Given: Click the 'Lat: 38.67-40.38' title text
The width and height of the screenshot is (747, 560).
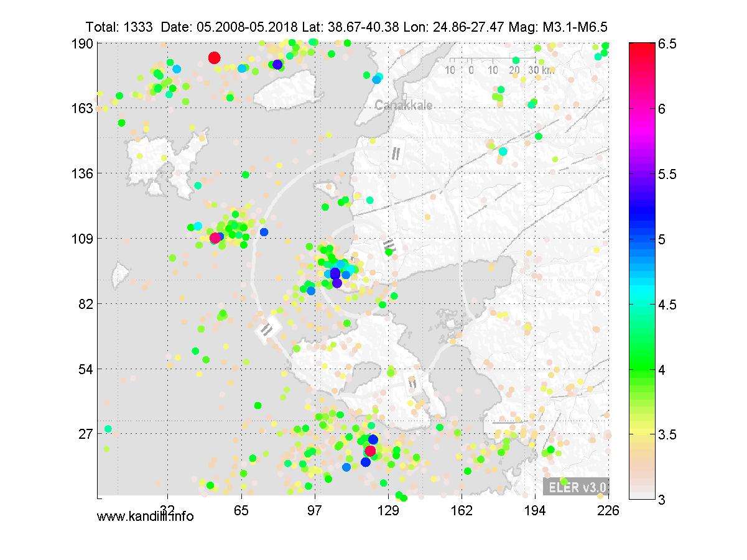Looking at the screenshot, I should click(x=350, y=27).
